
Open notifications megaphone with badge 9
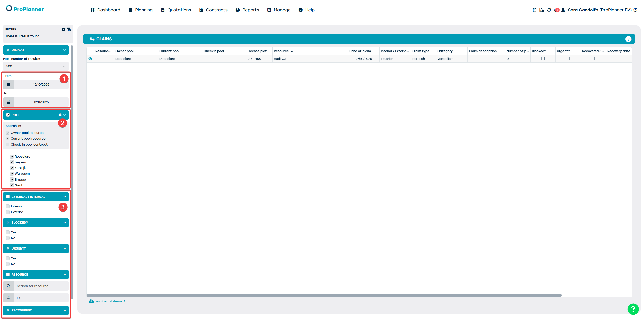556,10
